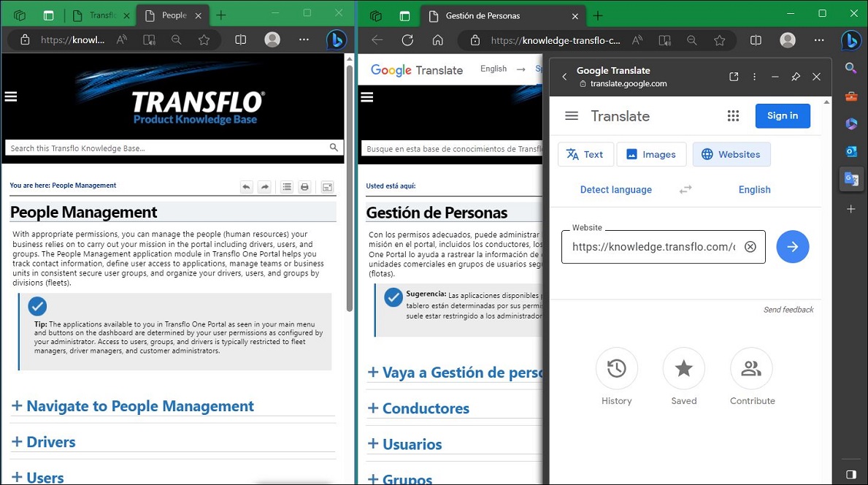This screenshot has width=868, height=485.
Task: Go back in the Google Translate sidebar panel
Action: [564, 77]
